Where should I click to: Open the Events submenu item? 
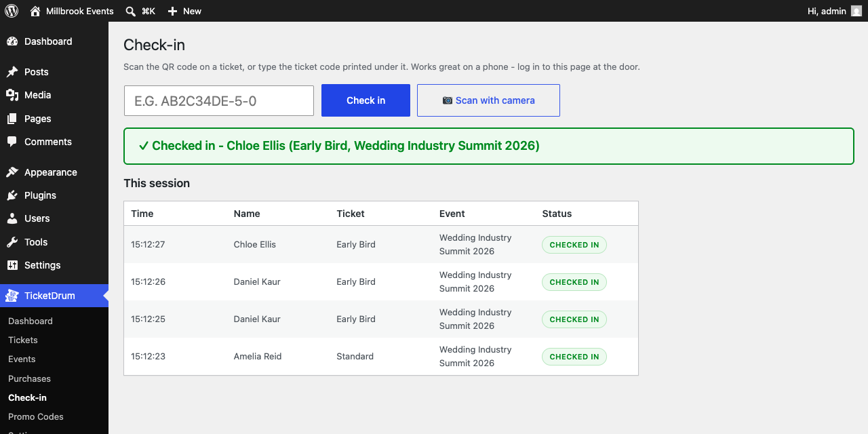pyautogui.click(x=22, y=359)
